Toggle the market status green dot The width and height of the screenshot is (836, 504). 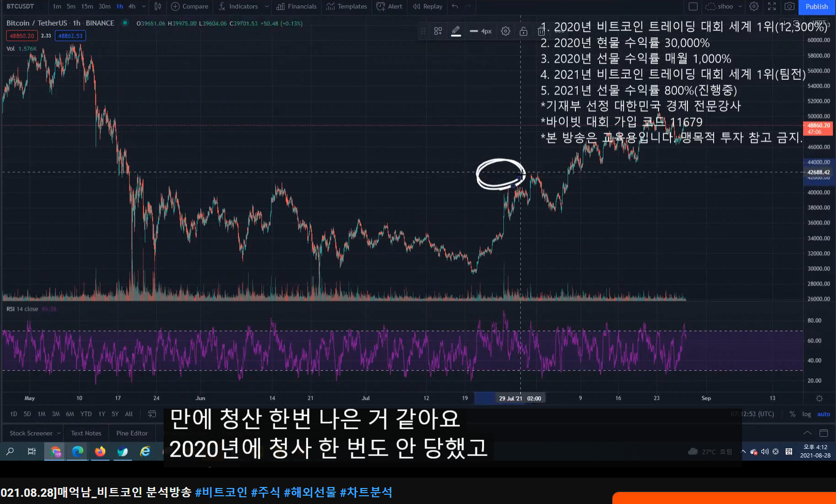125,23
